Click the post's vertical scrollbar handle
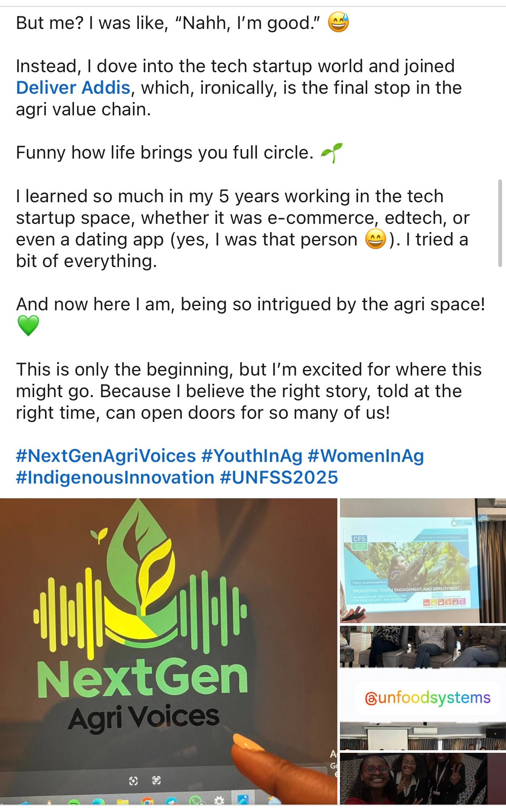The image size is (506, 812). pyautogui.click(x=500, y=223)
